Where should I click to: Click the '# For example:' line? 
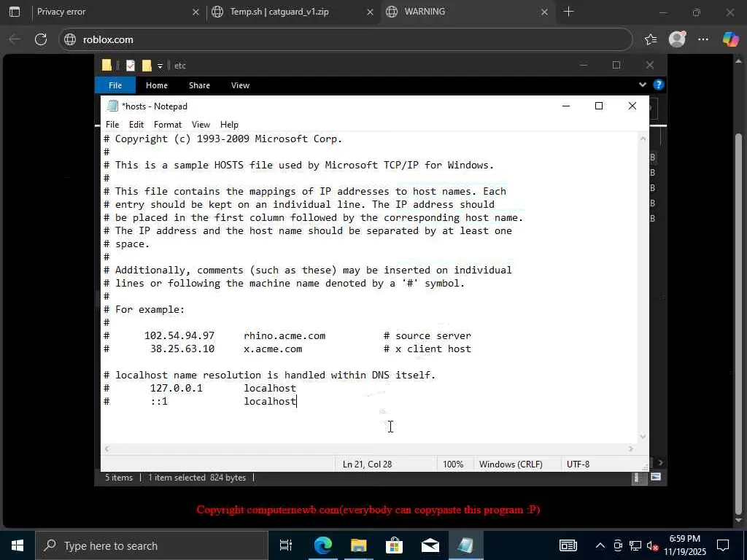pos(144,309)
